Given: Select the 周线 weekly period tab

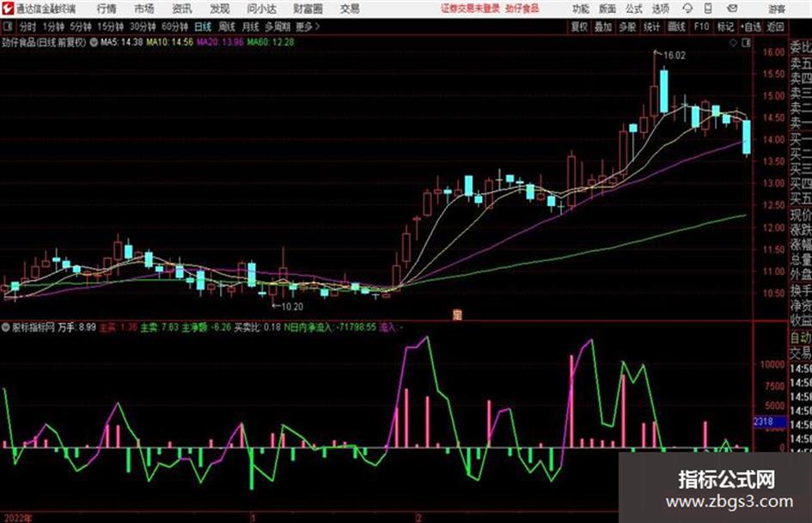Looking at the screenshot, I should point(226,27).
